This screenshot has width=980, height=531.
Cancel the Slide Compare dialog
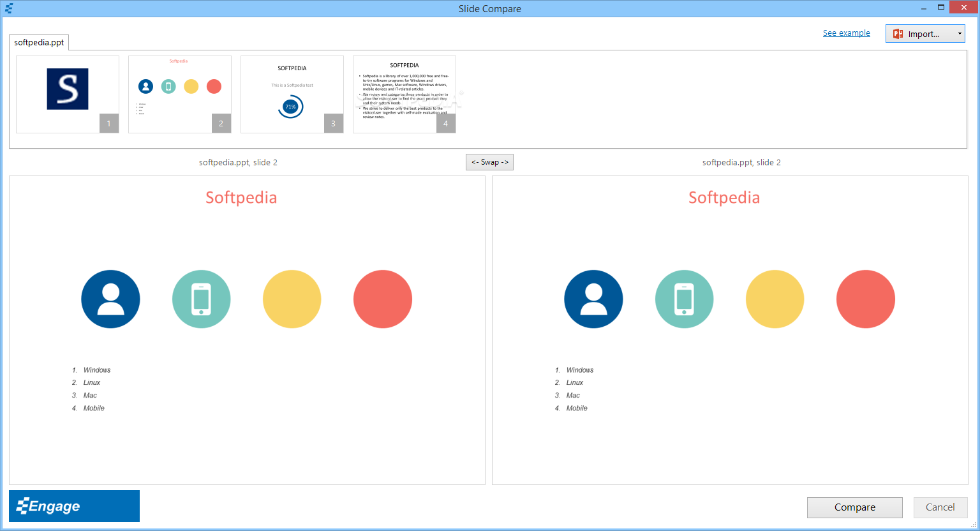tap(940, 507)
